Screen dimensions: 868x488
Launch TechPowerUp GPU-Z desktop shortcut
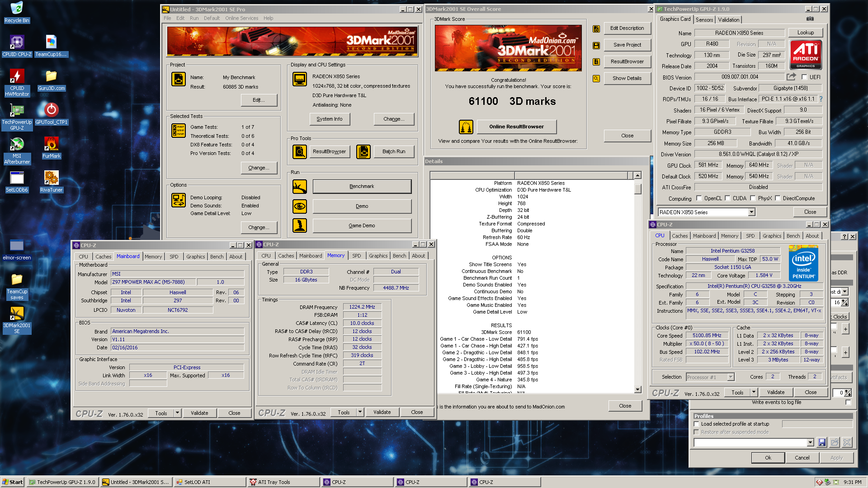(x=17, y=117)
